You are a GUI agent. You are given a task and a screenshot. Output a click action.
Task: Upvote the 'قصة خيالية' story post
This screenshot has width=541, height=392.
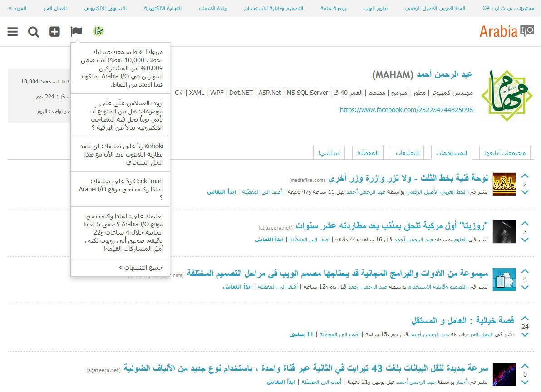[x=525, y=318]
